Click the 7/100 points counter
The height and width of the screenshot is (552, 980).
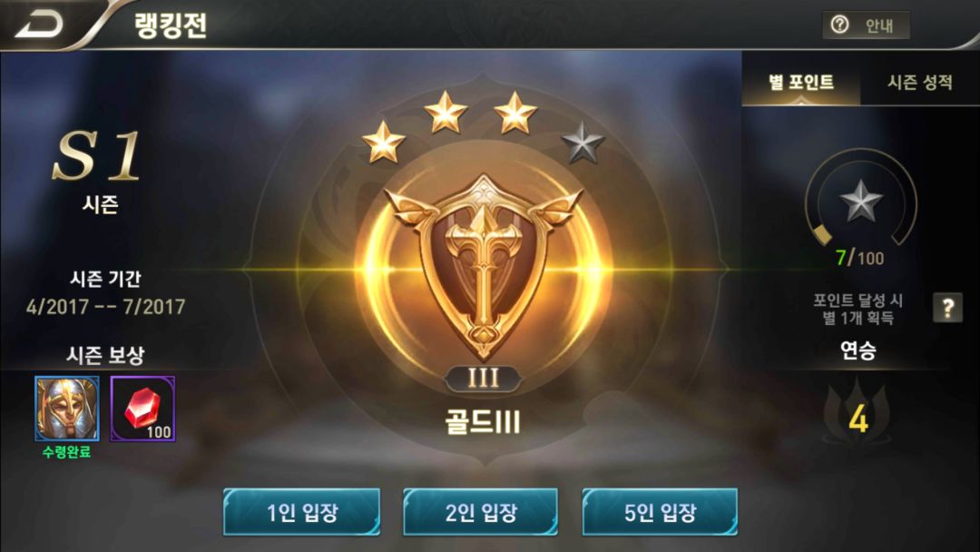(x=860, y=258)
